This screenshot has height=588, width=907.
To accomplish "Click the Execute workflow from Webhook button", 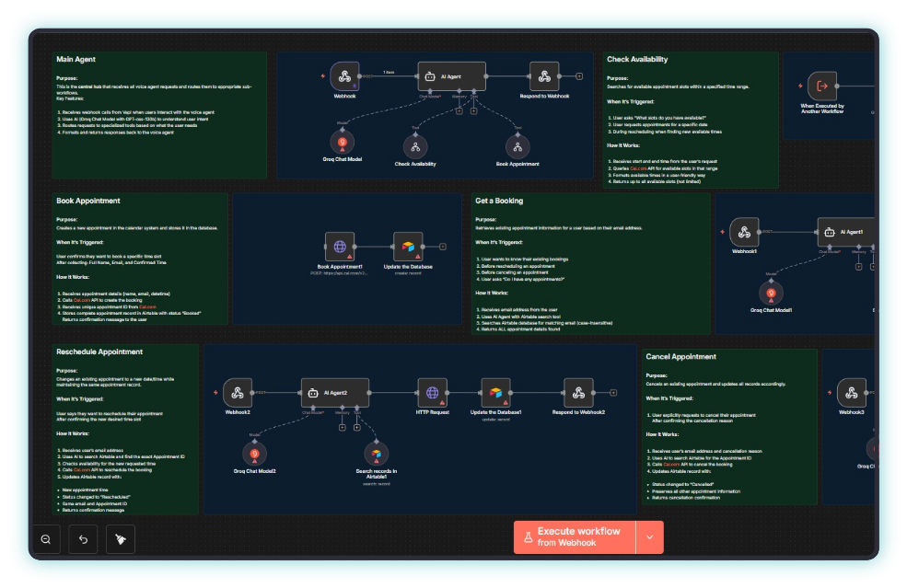I will [574, 537].
